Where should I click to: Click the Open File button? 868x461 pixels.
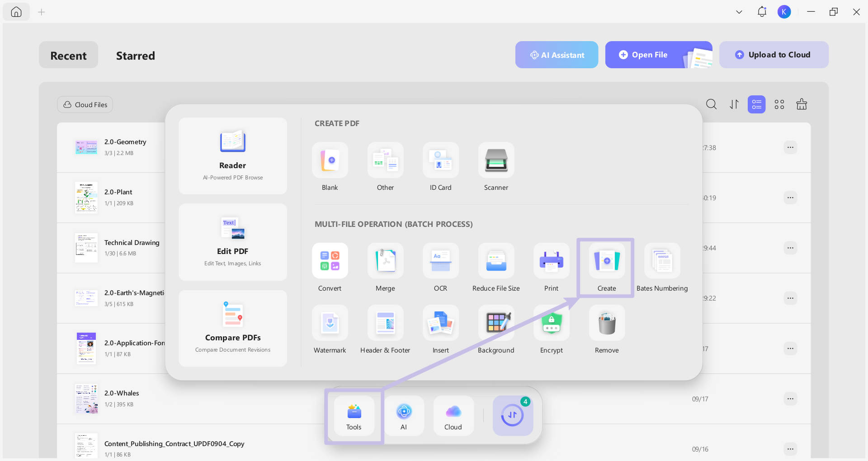click(659, 55)
